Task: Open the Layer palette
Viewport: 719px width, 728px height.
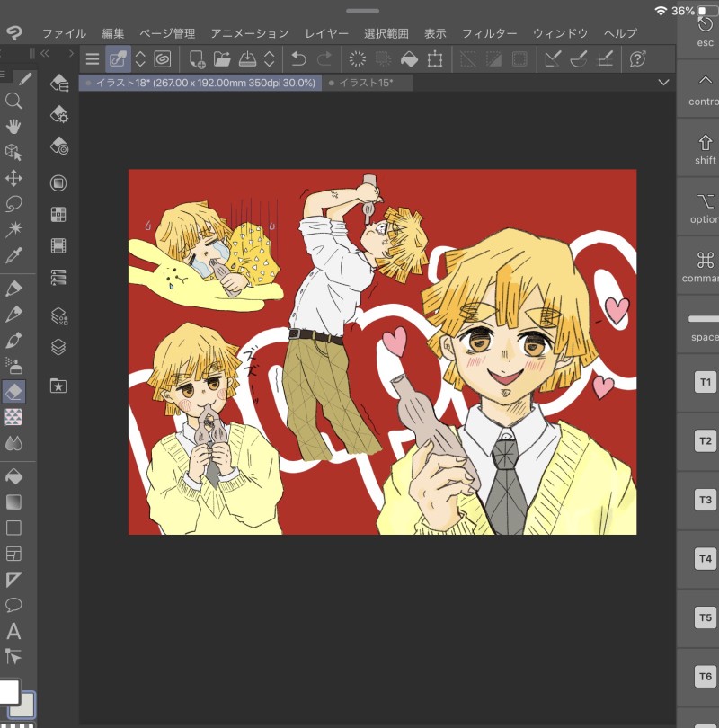Action: (58, 347)
